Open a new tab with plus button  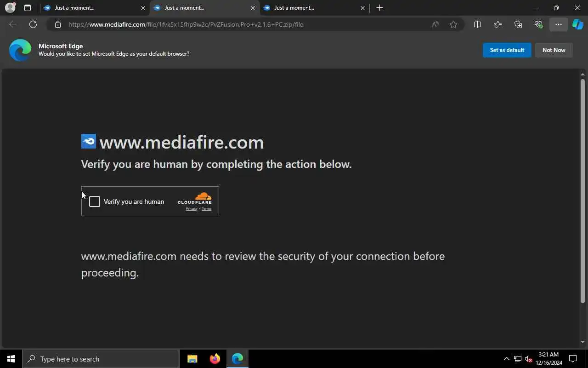click(379, 8)
